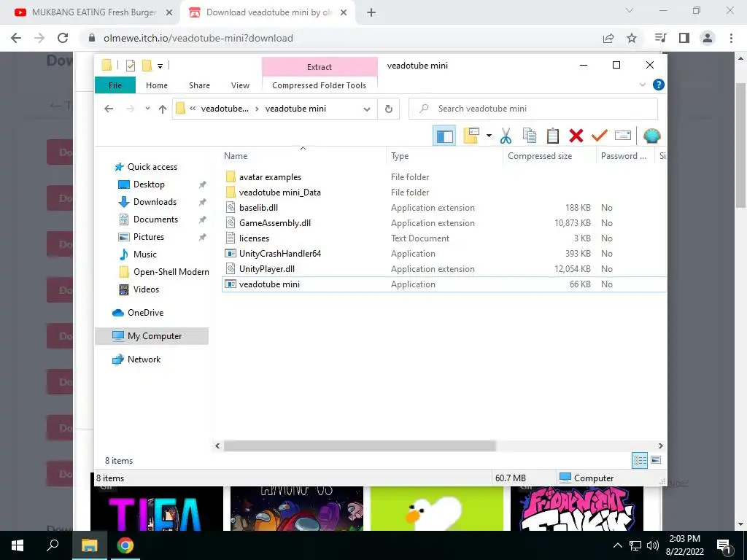
Task: Open the Windows Start menu
Action: [18, 545]
